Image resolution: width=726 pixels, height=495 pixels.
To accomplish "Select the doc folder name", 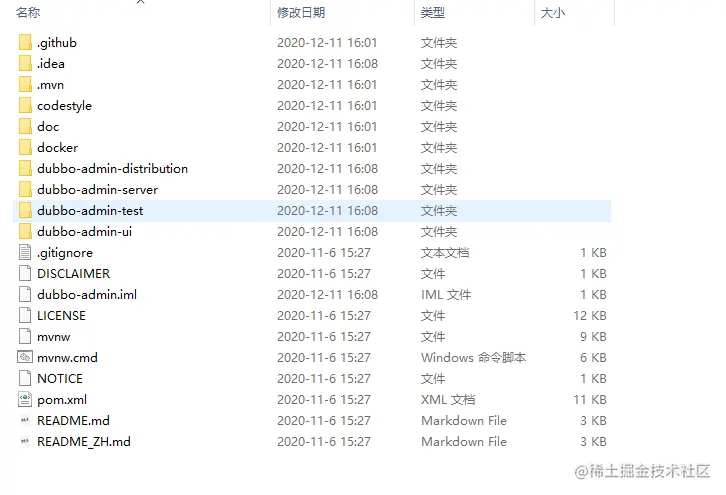I will pos(48,126).
